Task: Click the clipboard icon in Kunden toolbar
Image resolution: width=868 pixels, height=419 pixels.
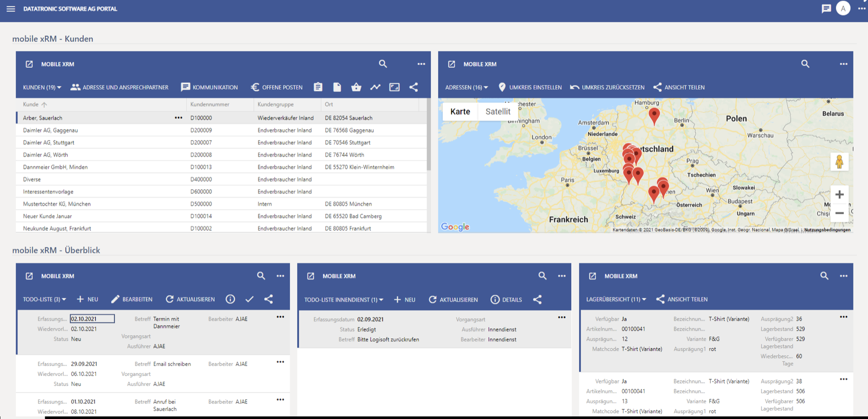Action: click(x=318, y=87)
